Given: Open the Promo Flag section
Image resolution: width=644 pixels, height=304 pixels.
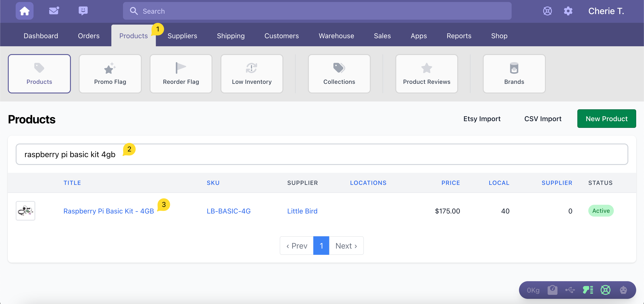Looking at the screenshot, I should coord(110,74).
